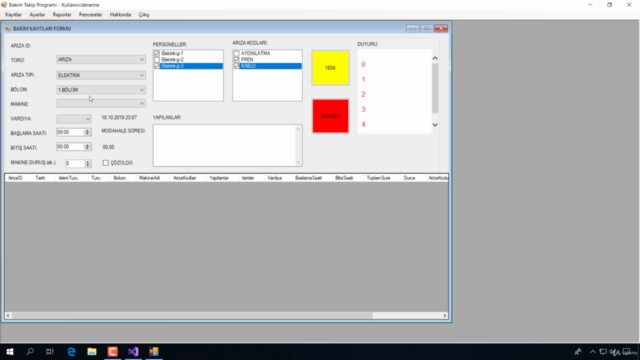
Task: Click yellow YENİ button
Action: [x=330, y=68]
